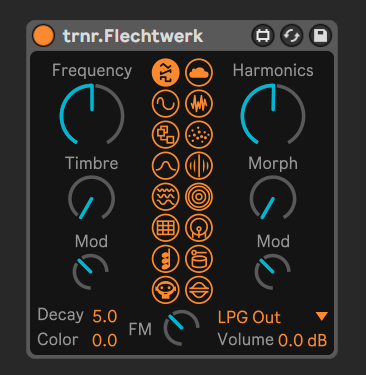The width and height of the screenshot is (366, 375).
Task: Select the bass drum engine icon
Action: 199,228
